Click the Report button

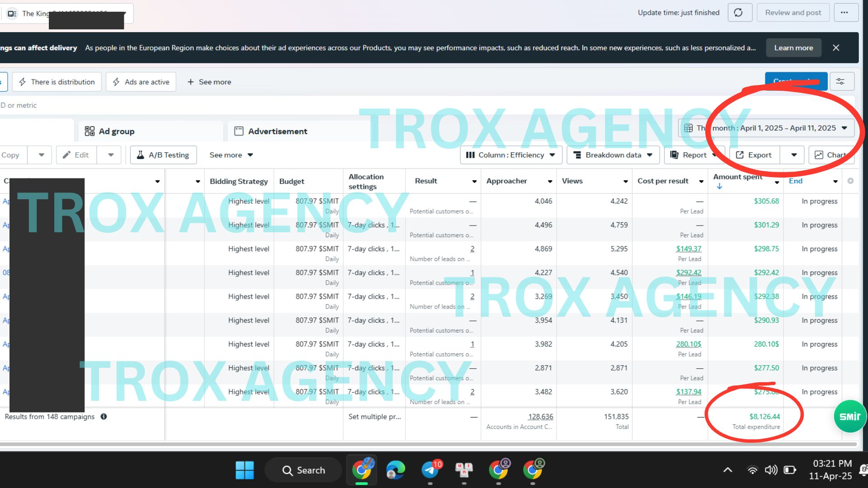pos(694,155)
